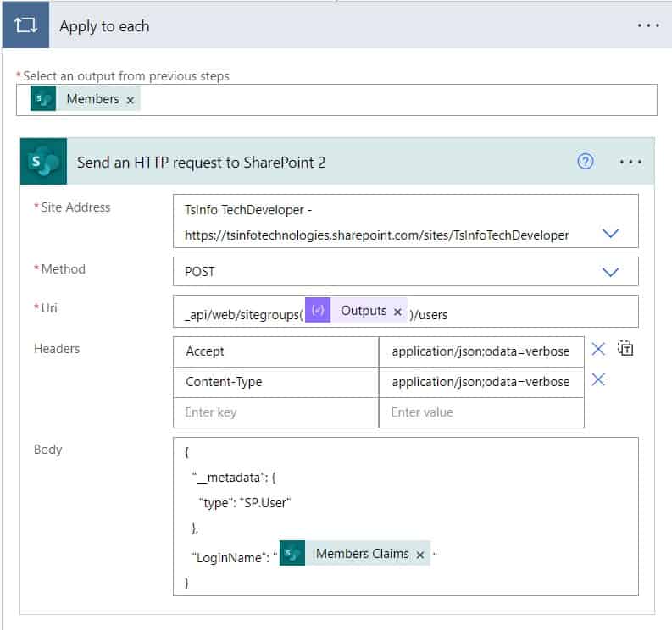Remove the Members token from output field
Screen dimensions: 672x630
point(131,100)
